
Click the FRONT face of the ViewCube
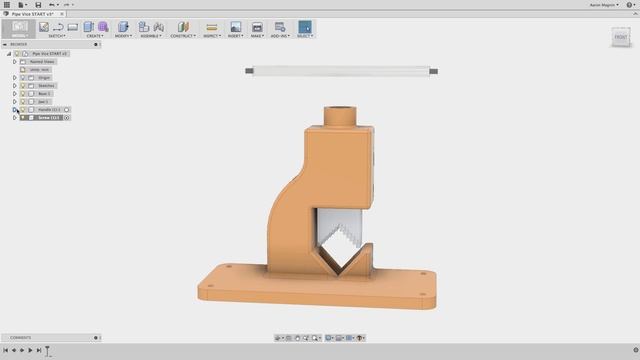click(621, 37)
